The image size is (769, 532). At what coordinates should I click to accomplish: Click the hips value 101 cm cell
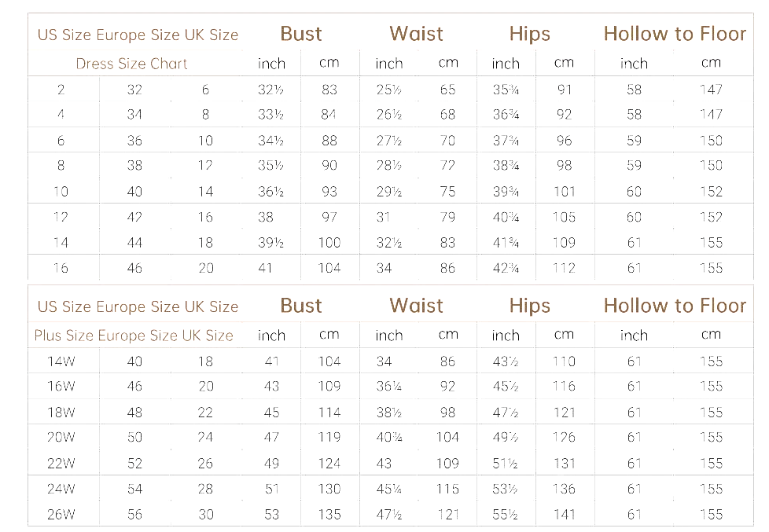click(564, 192)
